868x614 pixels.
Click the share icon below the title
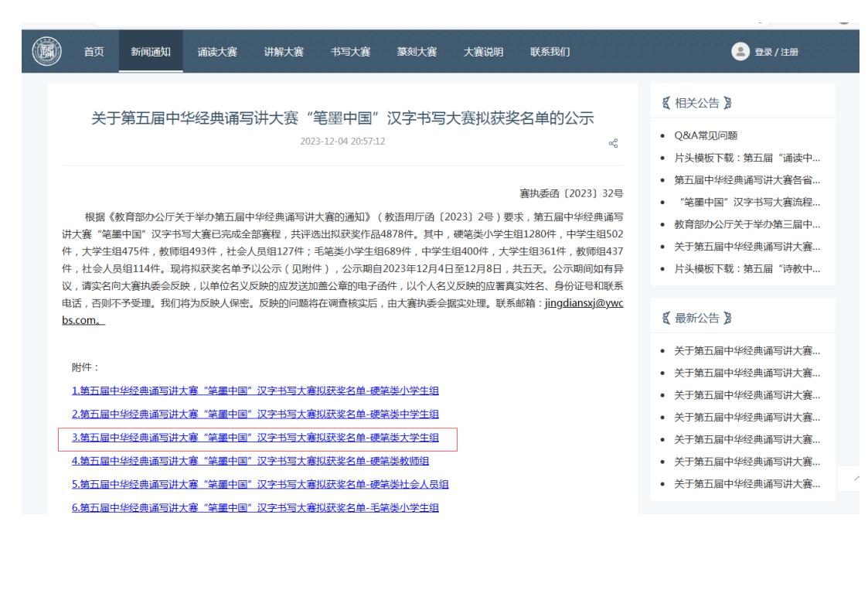click(x=614, y=142)
